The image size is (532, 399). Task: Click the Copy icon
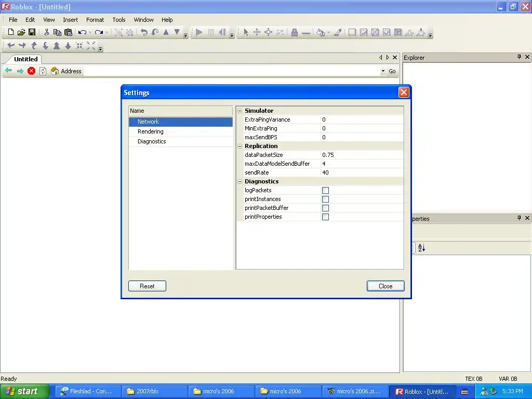(57, 32)
